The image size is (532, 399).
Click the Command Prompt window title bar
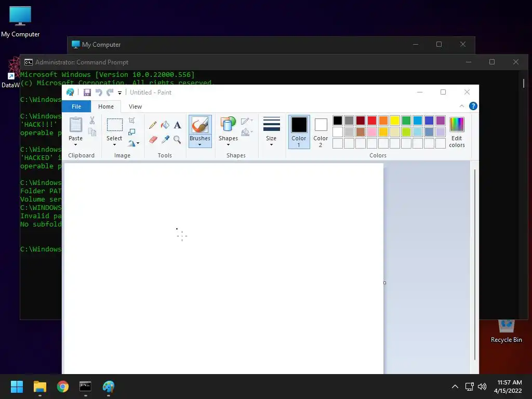click(274, 62)
